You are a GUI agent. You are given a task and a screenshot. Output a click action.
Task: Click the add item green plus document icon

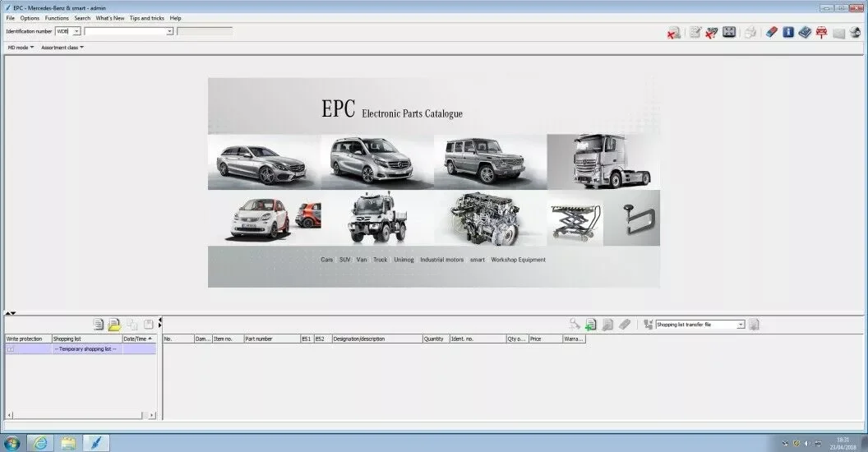(x=591, y=325)
